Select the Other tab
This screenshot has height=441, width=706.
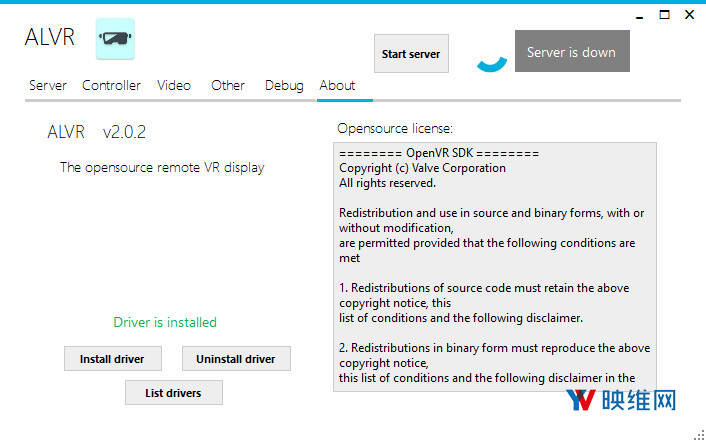[x=228, y=86]
